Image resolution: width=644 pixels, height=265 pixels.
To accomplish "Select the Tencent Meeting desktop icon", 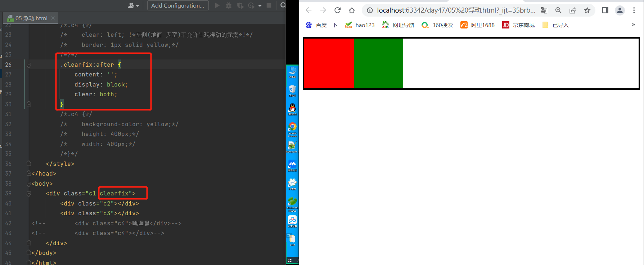I will pyautogui.click(x=292, y=165).
